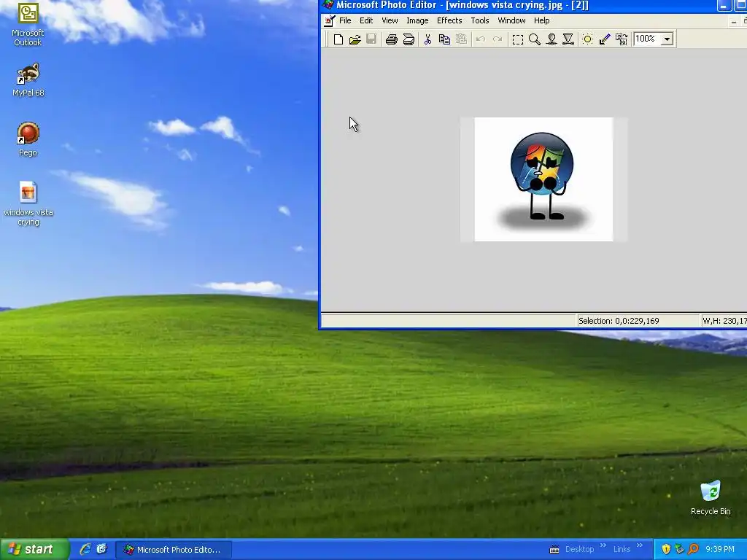Select the Recycle Bin on the desktop
Viewport: 747px width, 560px height.
[711, 498]
